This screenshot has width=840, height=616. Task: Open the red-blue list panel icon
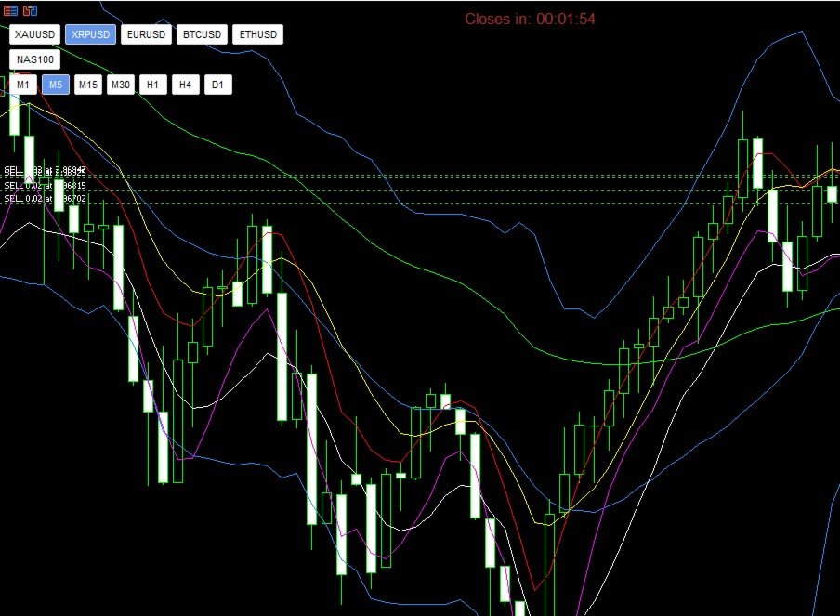pyautogui.click(x=10, y=10)
